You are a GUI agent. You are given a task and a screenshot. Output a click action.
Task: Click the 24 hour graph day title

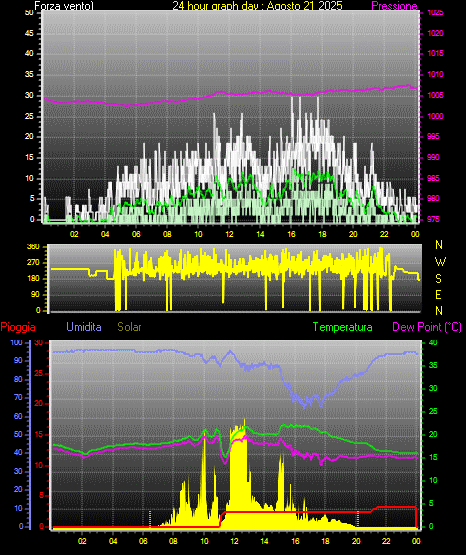tap(257, 6)
